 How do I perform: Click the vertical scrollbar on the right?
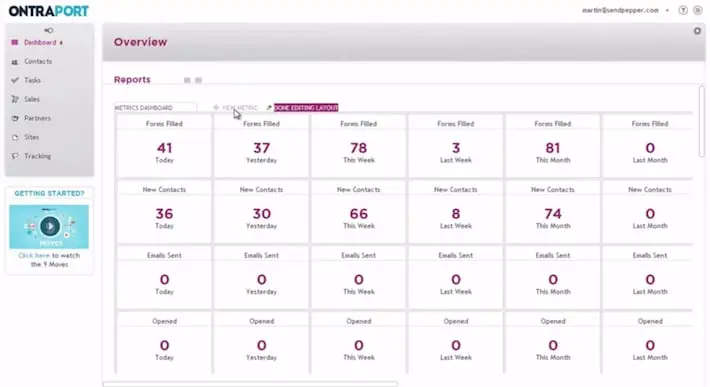click(x=702, y=121)
